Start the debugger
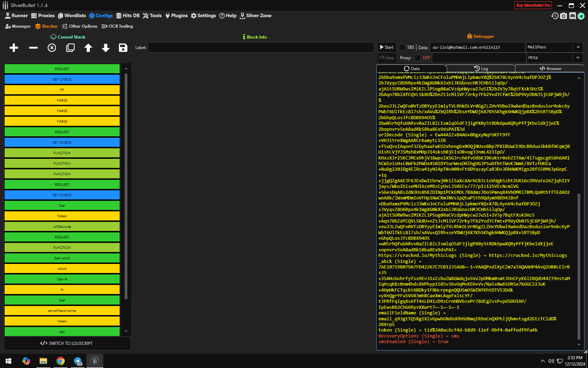 point(387,47)
